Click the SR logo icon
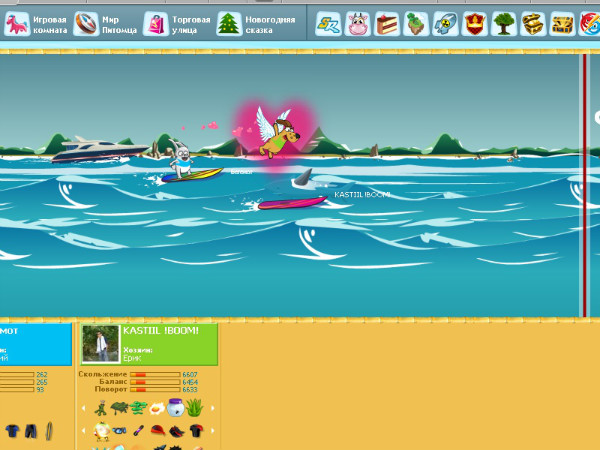 [328, 24]
